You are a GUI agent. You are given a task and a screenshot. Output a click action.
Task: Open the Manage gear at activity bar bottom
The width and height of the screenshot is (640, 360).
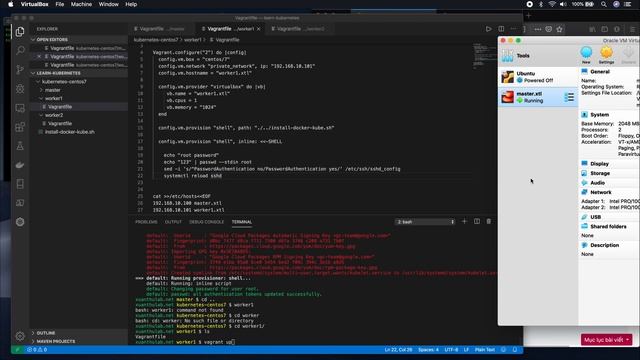tap(20, 336)
